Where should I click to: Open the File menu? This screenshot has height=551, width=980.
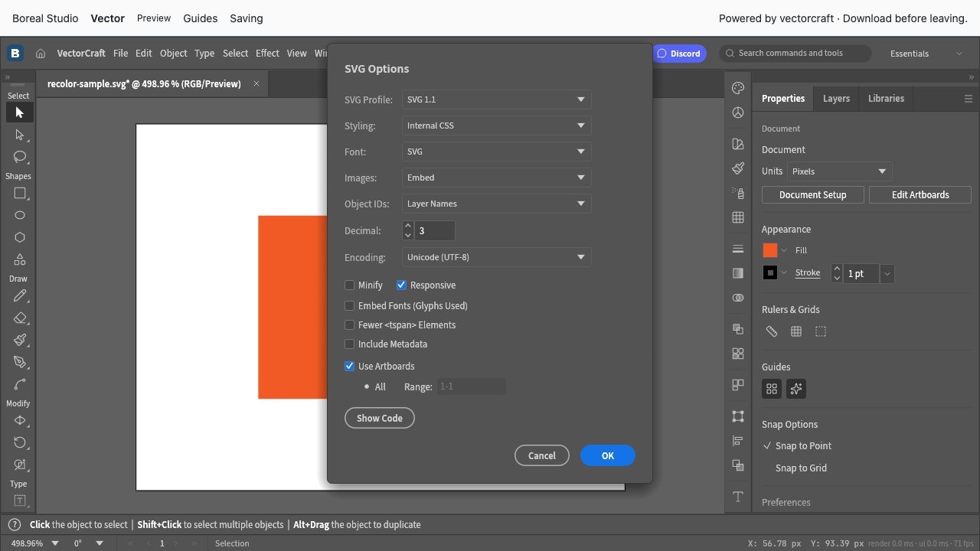click(120, 54)
